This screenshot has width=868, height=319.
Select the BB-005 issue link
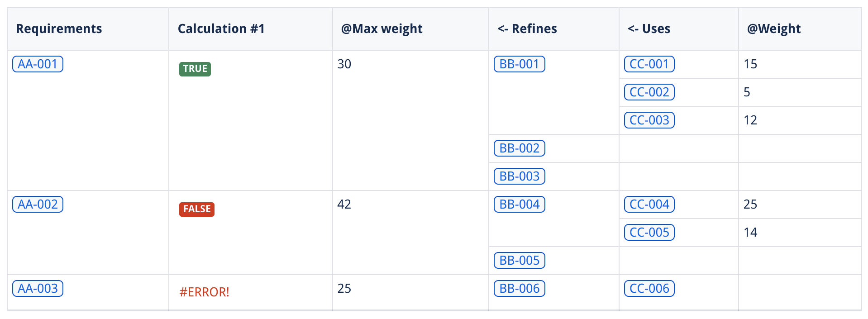(519, 261)
